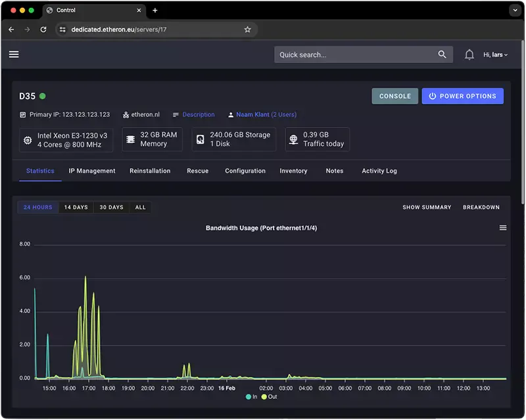Launch the server CONSOLE

pos(394,95)
